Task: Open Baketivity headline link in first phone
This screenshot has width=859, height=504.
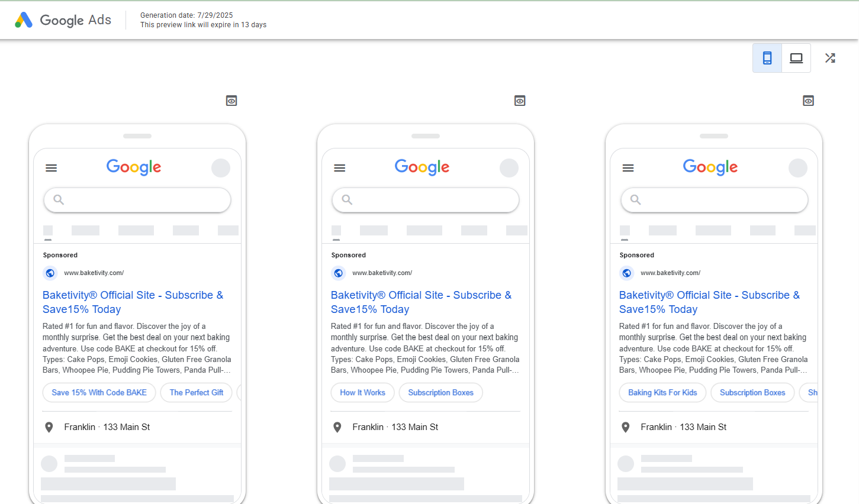Action: [133, 302]
